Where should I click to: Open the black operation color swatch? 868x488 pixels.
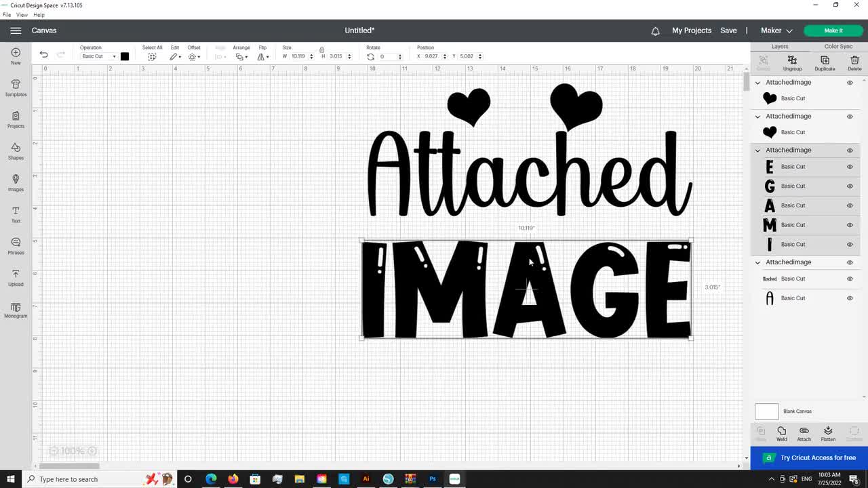(125, 56)
